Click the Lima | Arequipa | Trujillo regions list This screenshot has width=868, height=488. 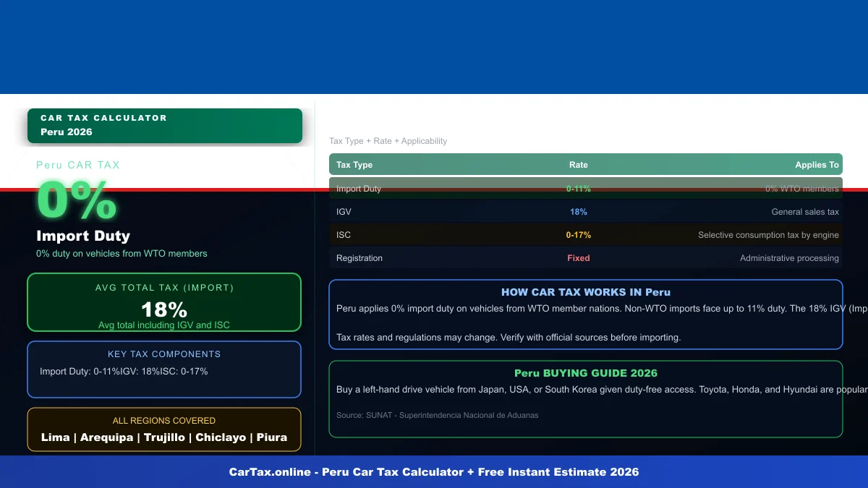(164, 437)
